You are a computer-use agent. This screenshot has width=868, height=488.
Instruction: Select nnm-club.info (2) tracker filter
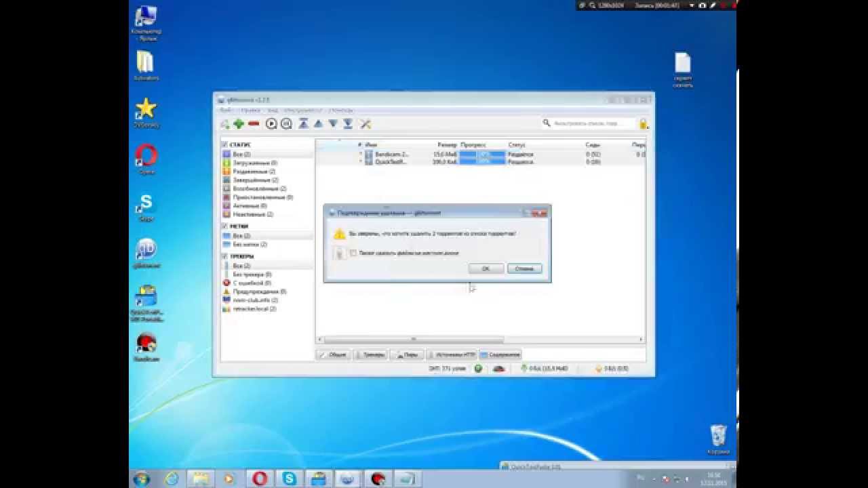254,300
